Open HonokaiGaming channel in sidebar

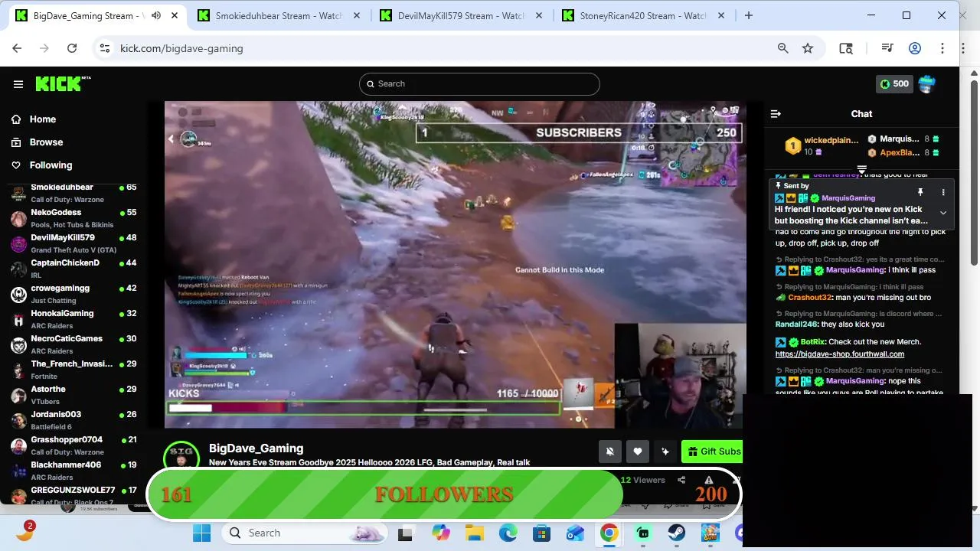click(x=73, y=319)
